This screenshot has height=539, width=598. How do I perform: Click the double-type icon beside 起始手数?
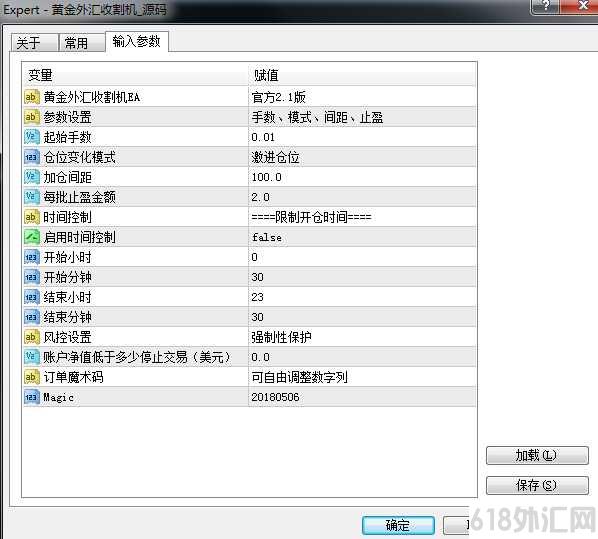pyautogui.click(x=32, y=137)
